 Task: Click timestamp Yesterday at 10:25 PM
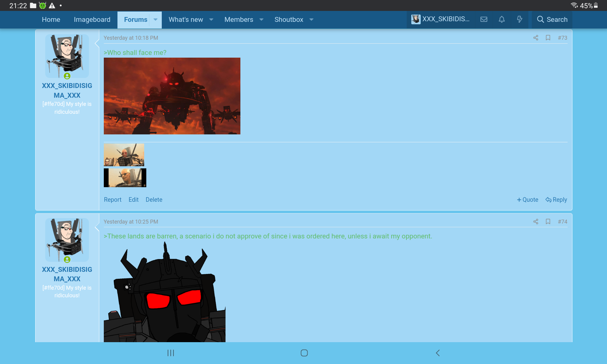[x=131, y=221]
